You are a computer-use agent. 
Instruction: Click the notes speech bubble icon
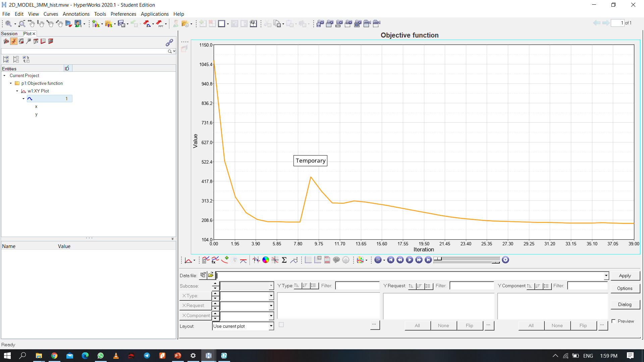tap(336, 260)
